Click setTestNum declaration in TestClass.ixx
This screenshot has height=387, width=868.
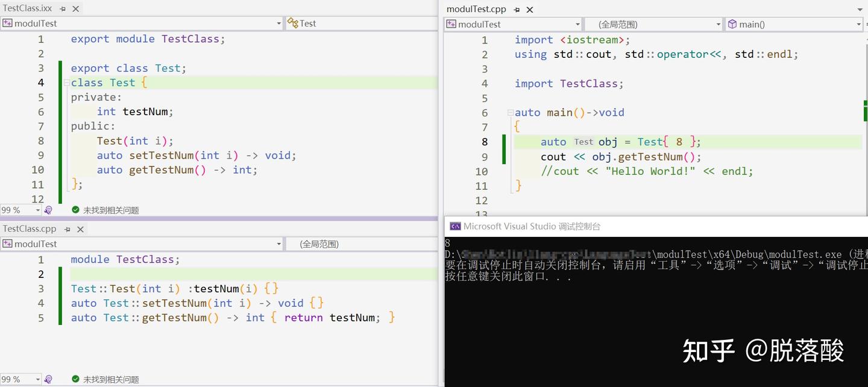[197, 156]
